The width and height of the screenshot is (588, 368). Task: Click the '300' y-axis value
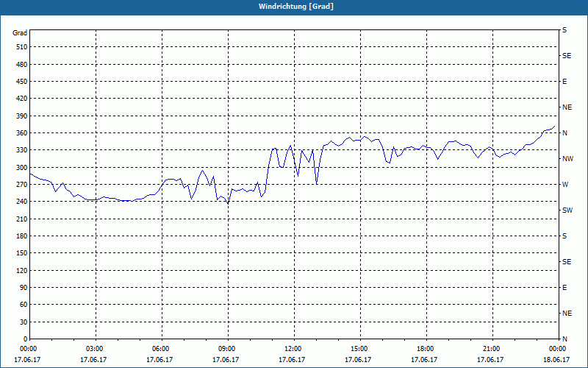tap(22, 168)
